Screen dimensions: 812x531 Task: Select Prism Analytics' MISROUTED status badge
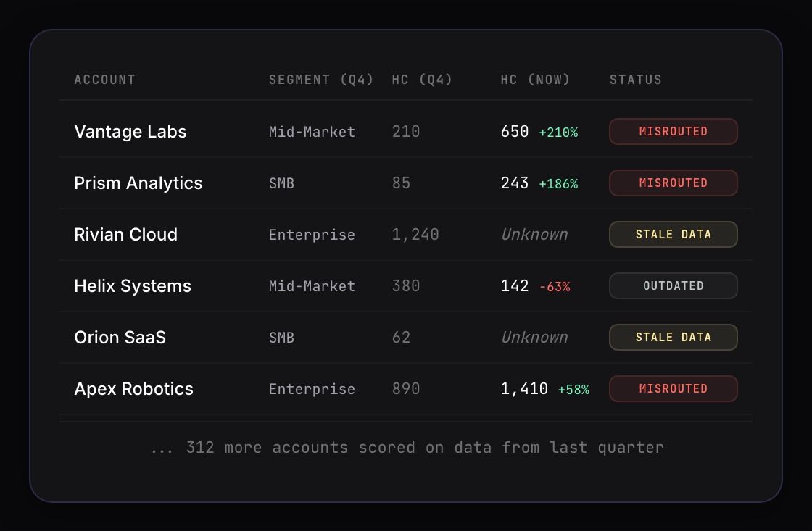tap(674, 183)
